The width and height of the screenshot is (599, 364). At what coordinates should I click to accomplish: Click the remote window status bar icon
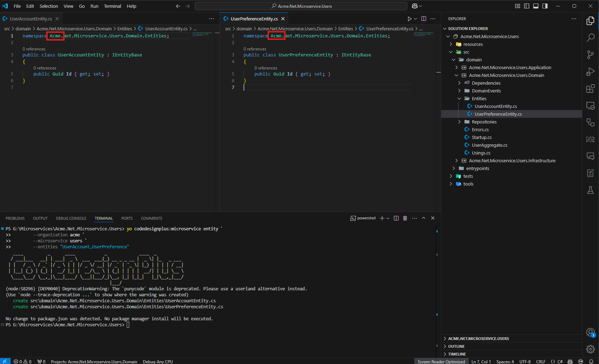[5, 361]
